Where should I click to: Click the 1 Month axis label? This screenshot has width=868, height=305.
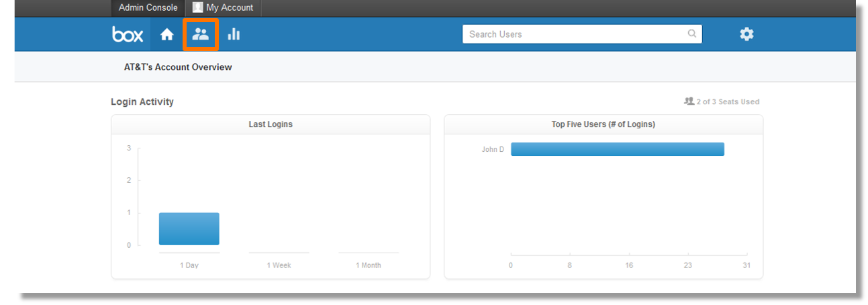369,265
